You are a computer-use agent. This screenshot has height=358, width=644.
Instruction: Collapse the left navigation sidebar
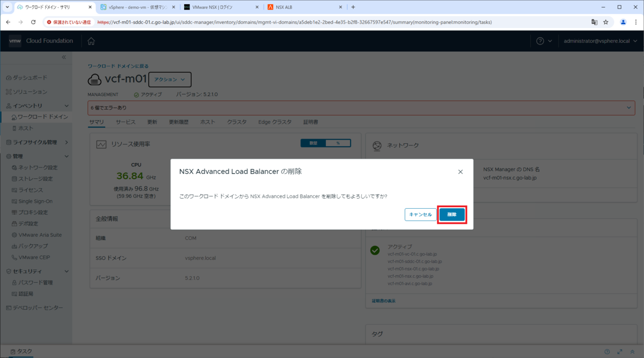tap(63, 57)
